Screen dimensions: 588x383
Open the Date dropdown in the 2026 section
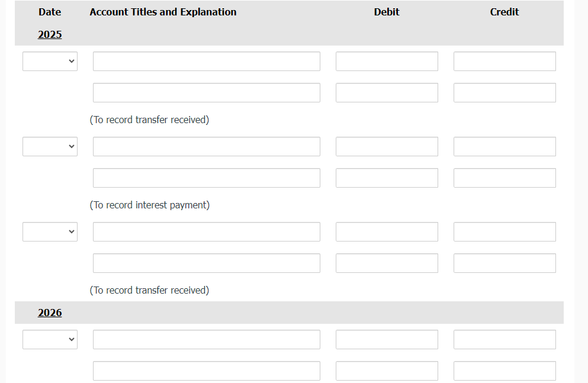[50, 339]
